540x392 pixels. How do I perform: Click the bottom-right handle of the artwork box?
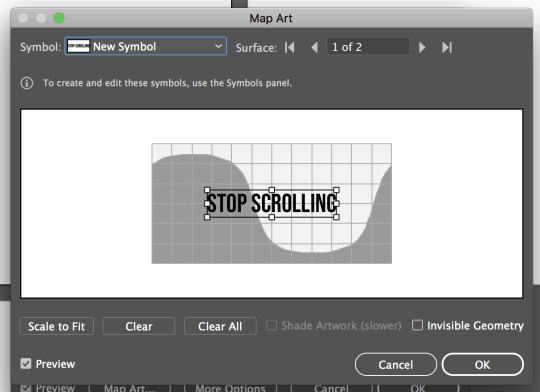pyautogui.click(x=336, y=217)
